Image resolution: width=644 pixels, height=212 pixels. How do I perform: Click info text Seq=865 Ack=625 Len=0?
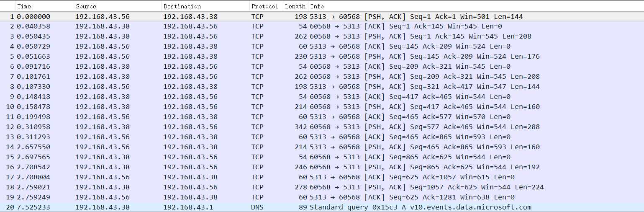tap(410, 157)
